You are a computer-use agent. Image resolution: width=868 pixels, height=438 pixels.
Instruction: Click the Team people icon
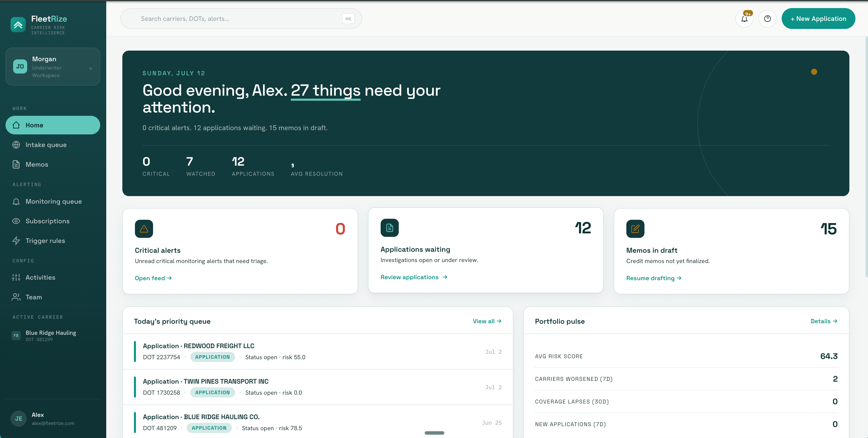coord(16,297)
